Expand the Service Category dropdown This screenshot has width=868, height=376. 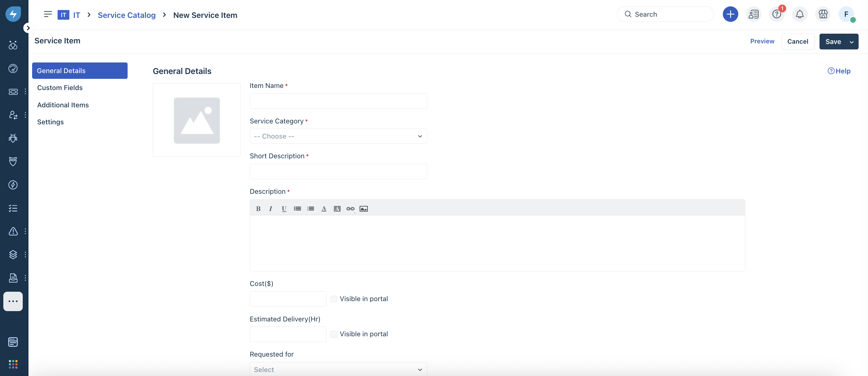pyautogui.click(x=338, y=136)
